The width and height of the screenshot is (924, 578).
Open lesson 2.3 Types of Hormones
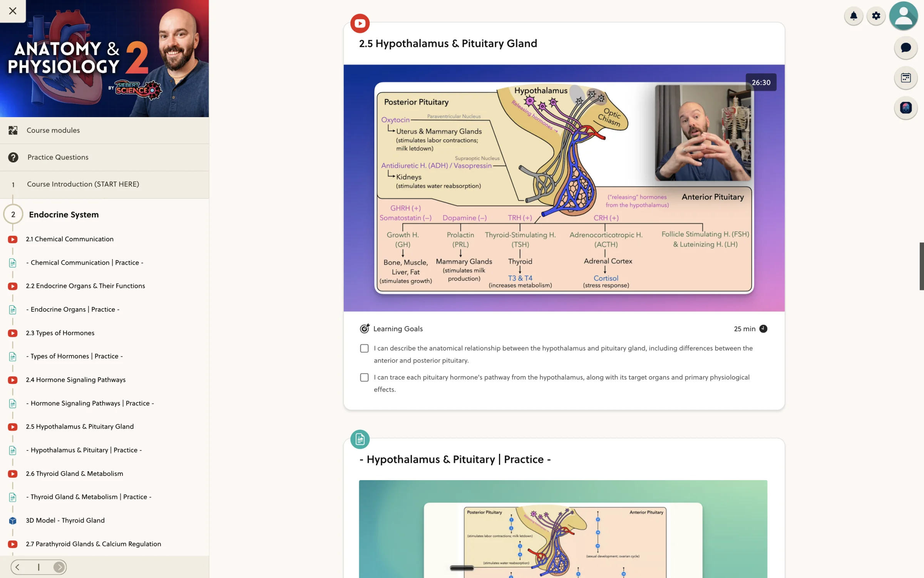point(60,333)
